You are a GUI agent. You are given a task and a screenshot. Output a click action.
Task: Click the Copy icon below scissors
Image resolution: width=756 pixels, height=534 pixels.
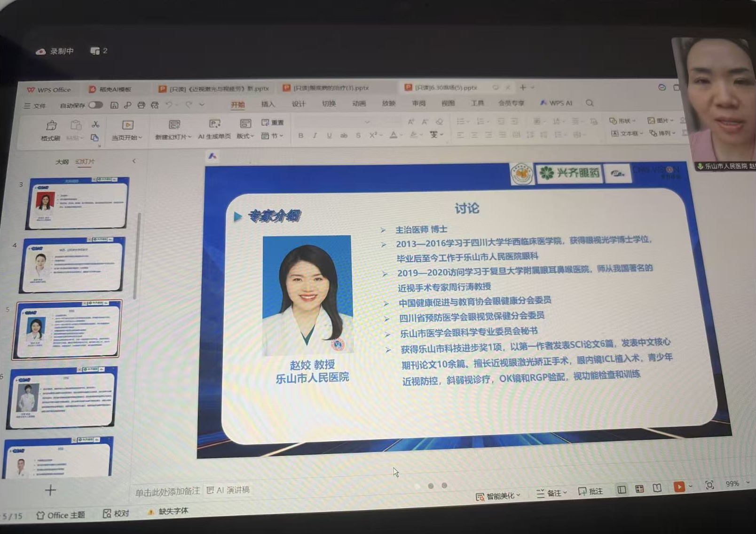[94, 137]
